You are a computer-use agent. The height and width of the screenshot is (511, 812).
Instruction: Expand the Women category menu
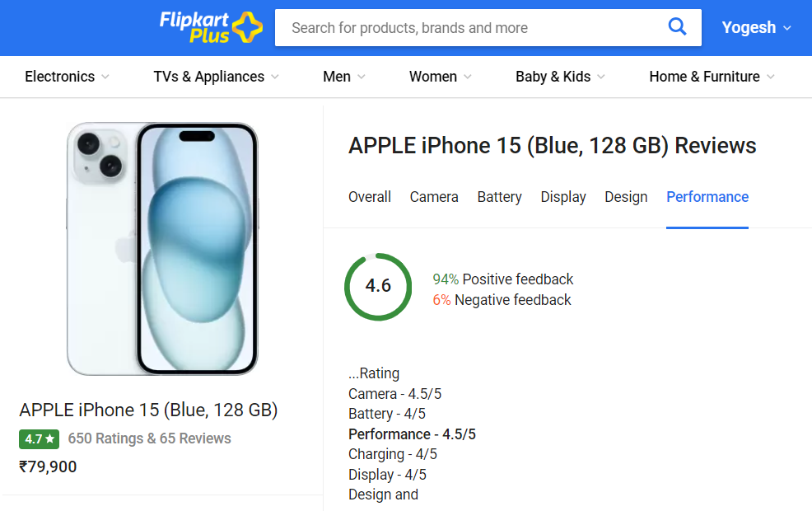click(x=441, y=77)
